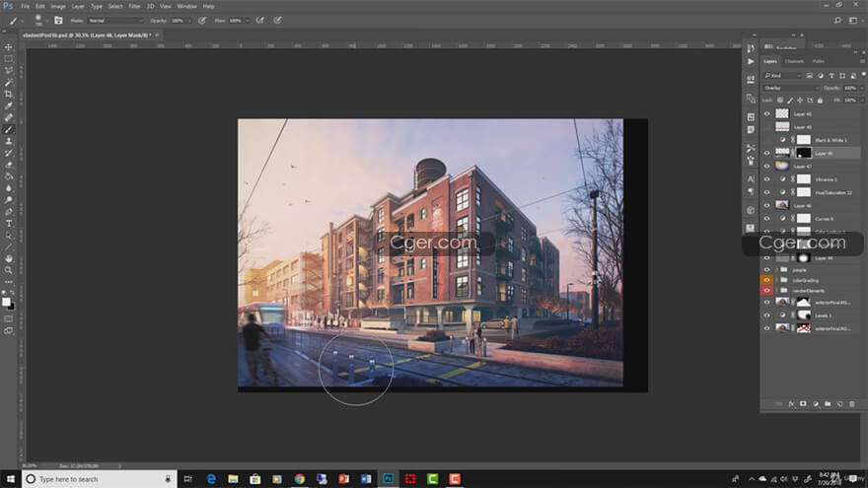Screen dimensions: 868x488
Task: Select the Layer 47 thumbnail
Action: coord(782,166)
